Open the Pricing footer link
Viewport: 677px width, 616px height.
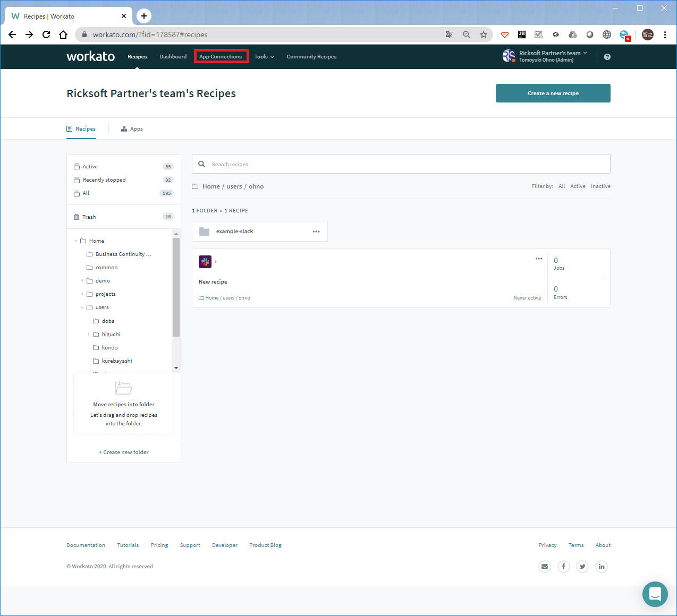[x=159, y=545]
